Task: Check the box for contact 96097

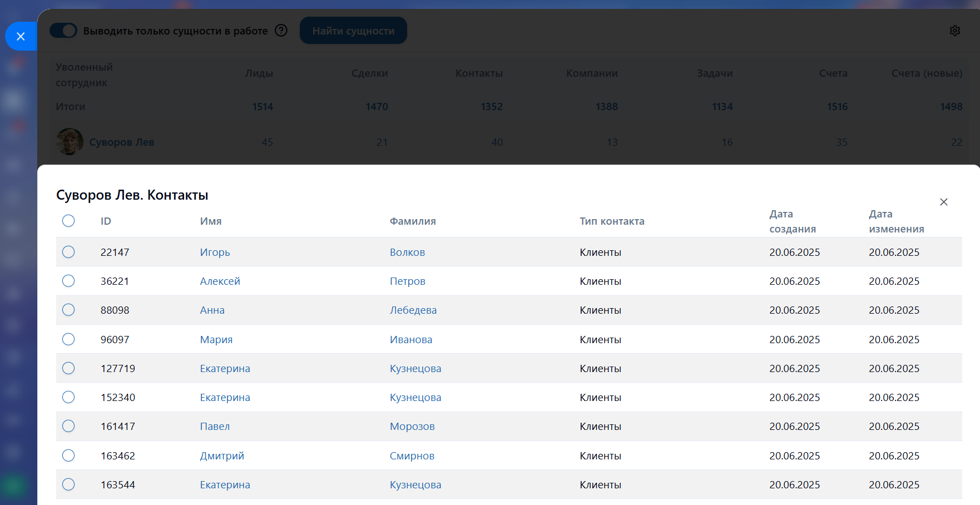Action: click(68, 339)
